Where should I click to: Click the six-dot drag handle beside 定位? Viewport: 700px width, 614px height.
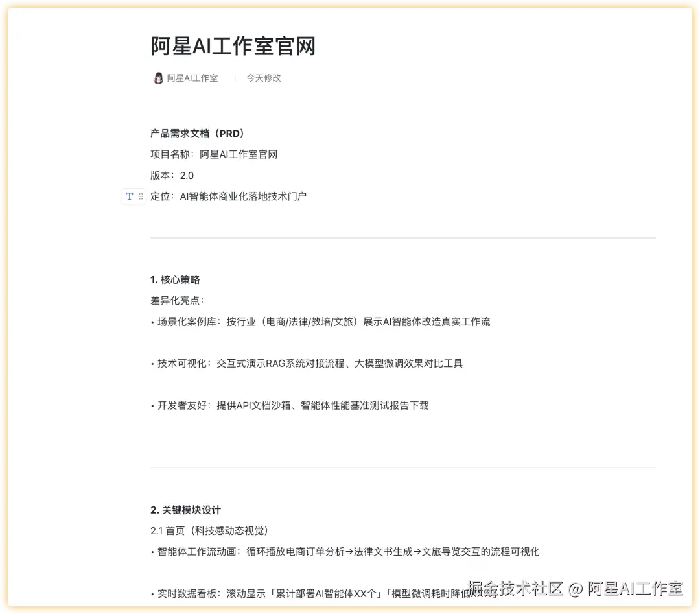pyautogui.click(x=141, y=196)
